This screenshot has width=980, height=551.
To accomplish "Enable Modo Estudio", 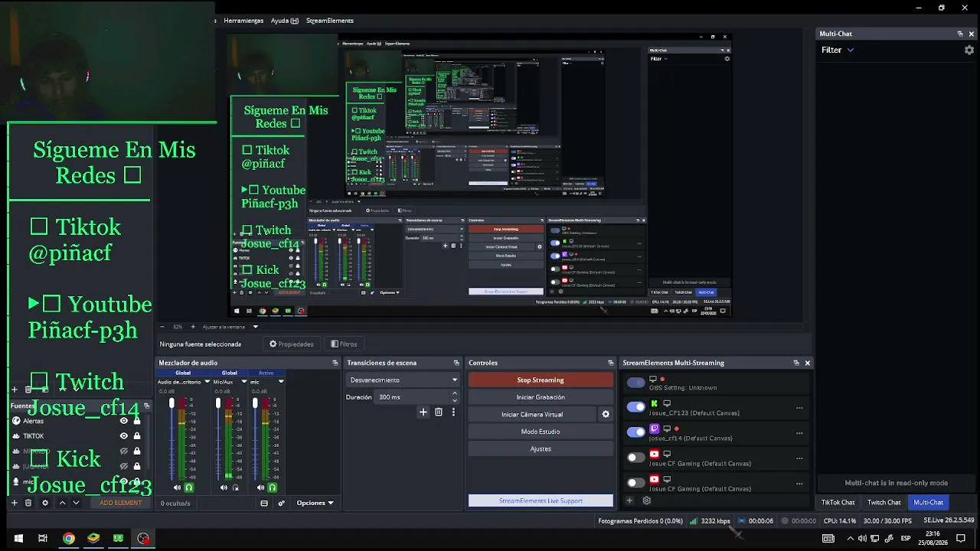I will pos(541,432).
